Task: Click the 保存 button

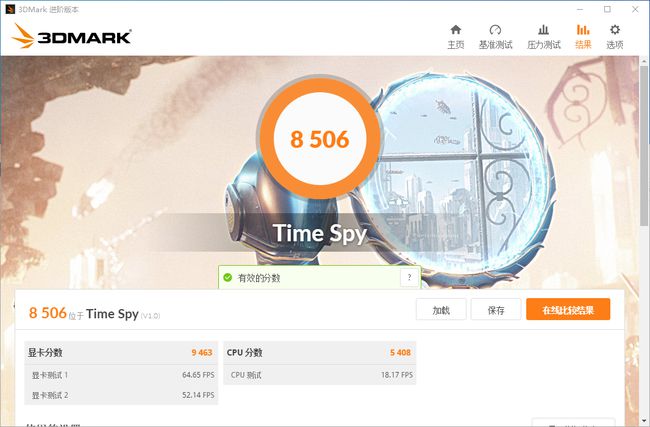Action: [496, 309]
